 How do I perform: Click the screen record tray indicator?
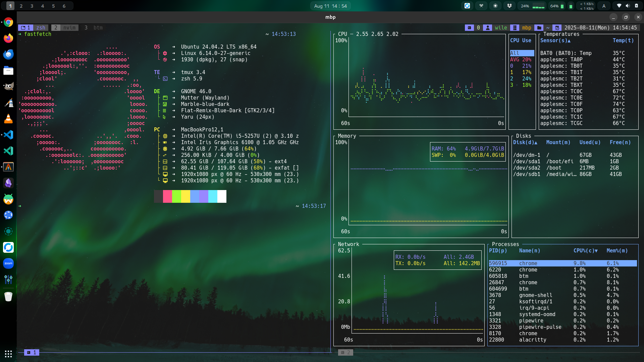pyautogui.click(x=495, y=6)
